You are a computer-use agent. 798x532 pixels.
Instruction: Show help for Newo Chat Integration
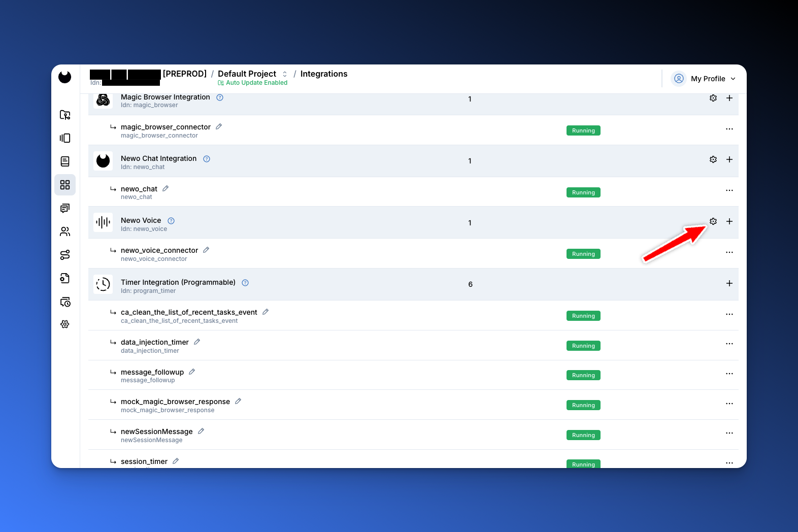click(207, 159)
